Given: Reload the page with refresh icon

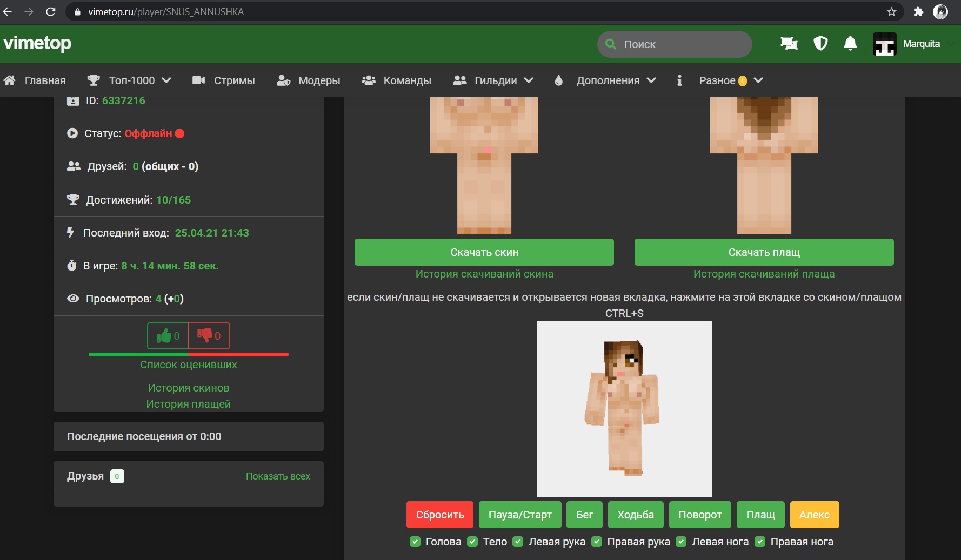Looking at the screenshot, I should 51,11.
